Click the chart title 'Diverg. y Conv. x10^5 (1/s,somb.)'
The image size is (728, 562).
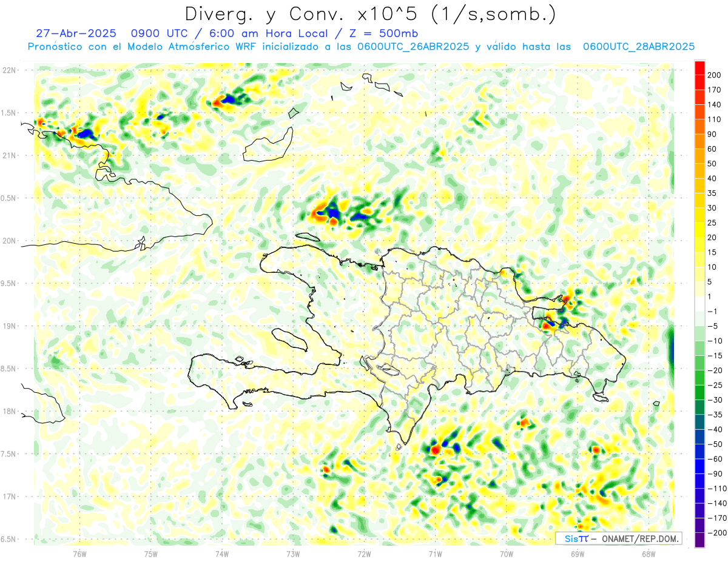click(369, 14)
